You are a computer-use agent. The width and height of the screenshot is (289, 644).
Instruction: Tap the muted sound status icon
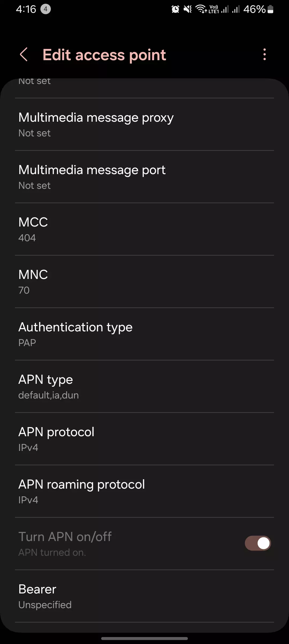pyautogui.click(x=188, y=9)
